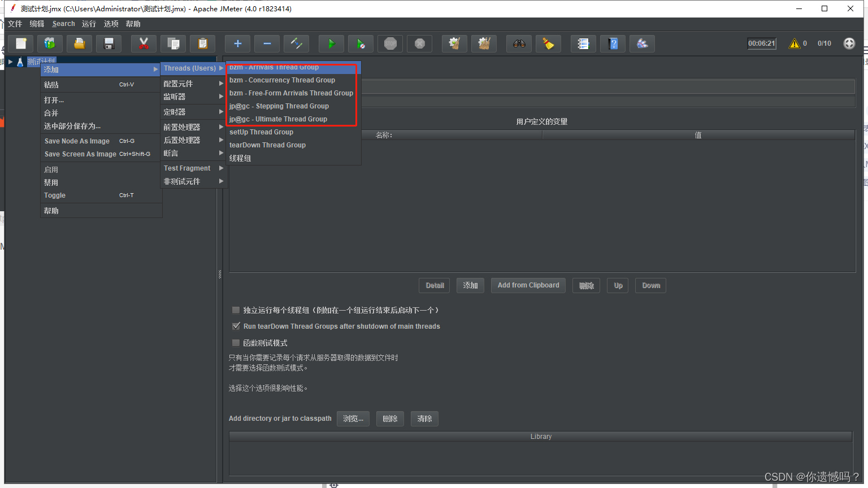This screenshot has width=868, height=488.
Task: Click 粘贴 in context menu
Action: click(101, 85)
